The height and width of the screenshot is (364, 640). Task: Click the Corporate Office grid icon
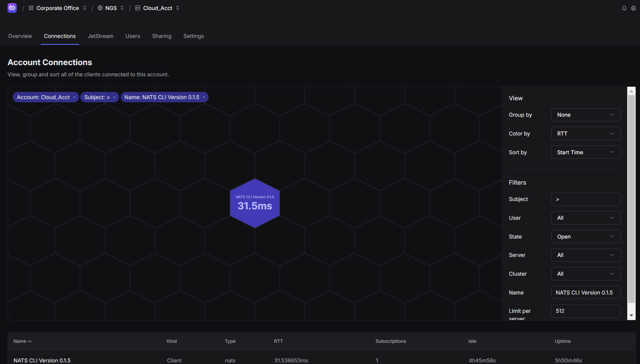[31, 8]
